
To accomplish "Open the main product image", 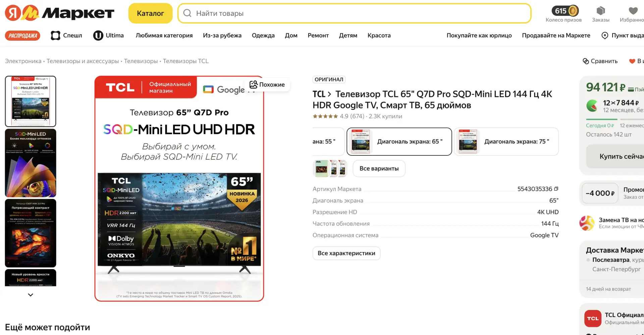I will coord(179,189).
